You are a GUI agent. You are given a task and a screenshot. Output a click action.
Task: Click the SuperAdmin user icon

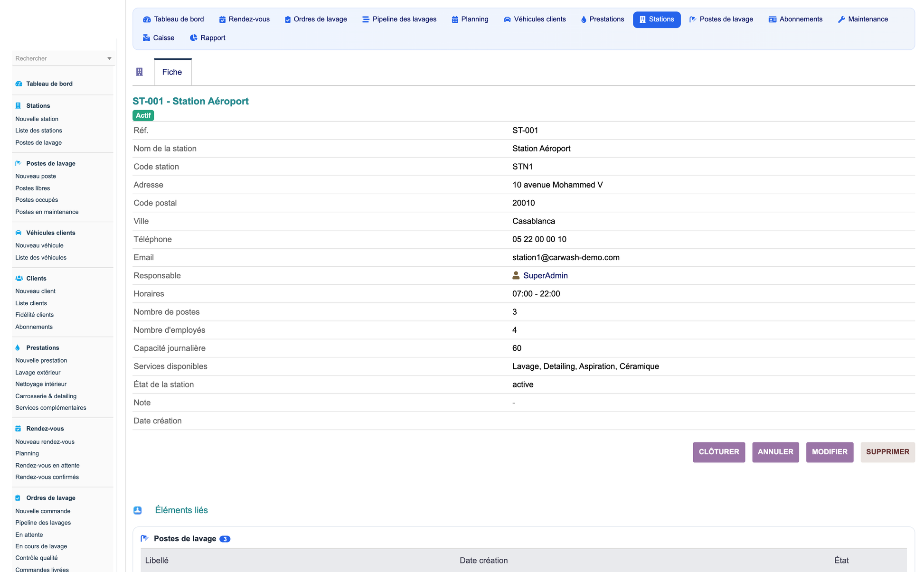(516, 275)
